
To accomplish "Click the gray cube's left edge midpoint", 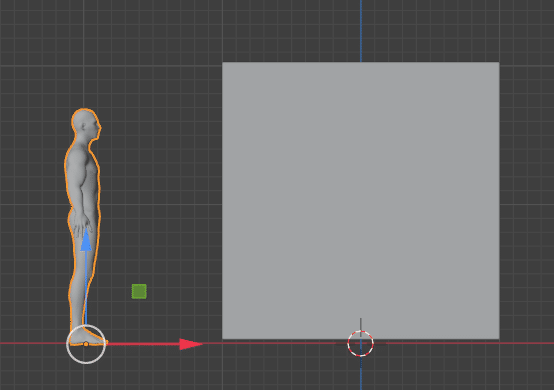I will click(222, 201).
